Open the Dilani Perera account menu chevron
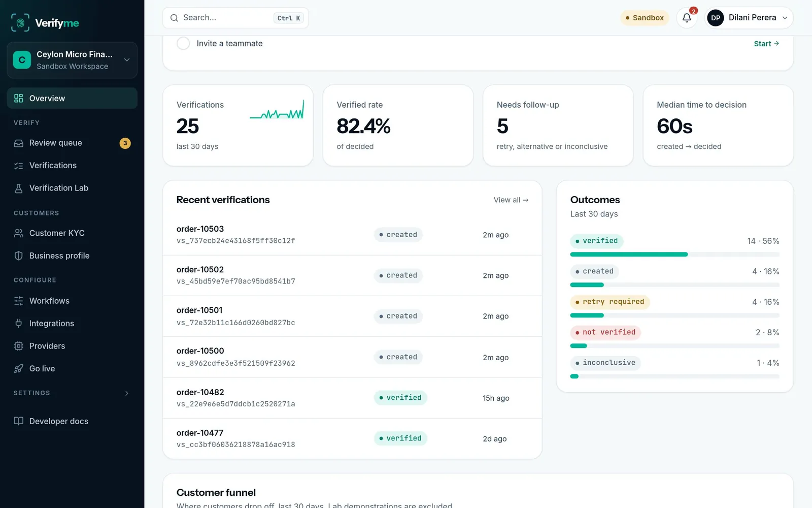This screenshot has width=812, height=508. (x=785, y=18)
